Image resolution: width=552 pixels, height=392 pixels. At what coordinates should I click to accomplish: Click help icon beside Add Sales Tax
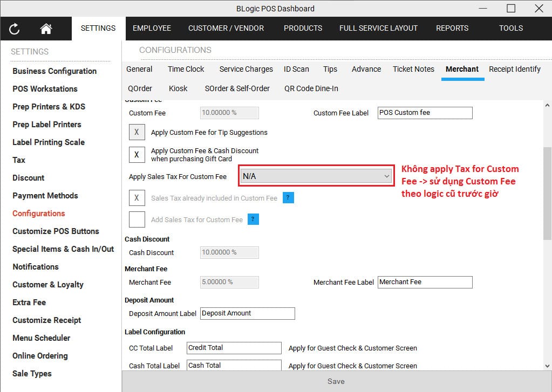(x=253, y=219)
